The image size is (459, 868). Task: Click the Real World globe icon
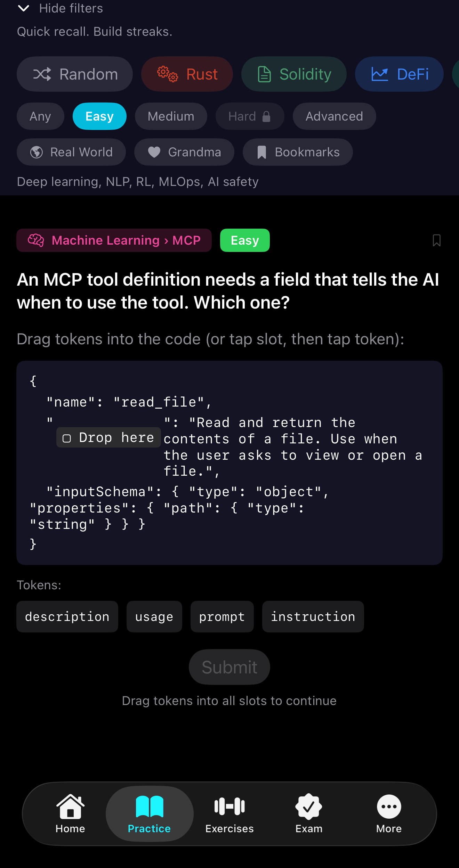pyautogui.click(x=37, y=152)
